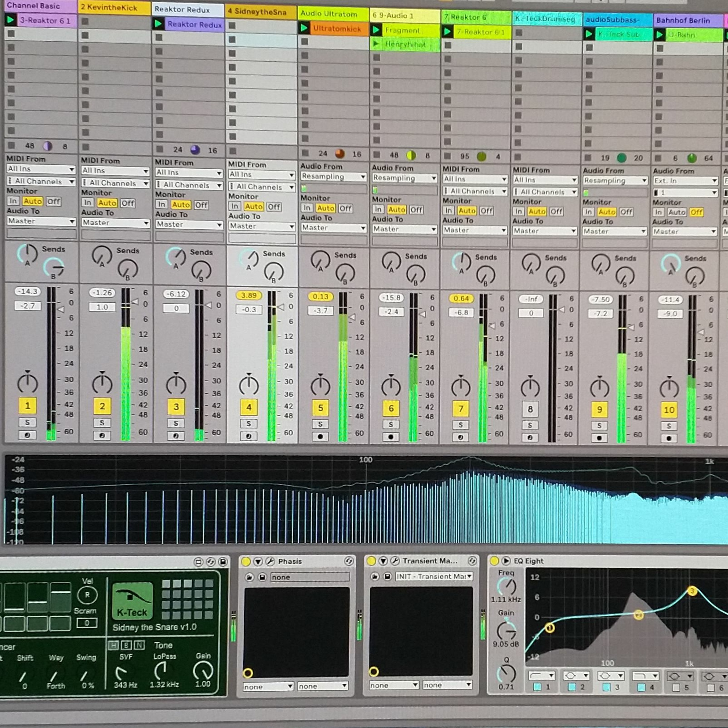Image resolution: width=728 pixels, height=728 pixels.
Task: Enable EQ Eight band 5 checkbox
Action: (676, 688)
